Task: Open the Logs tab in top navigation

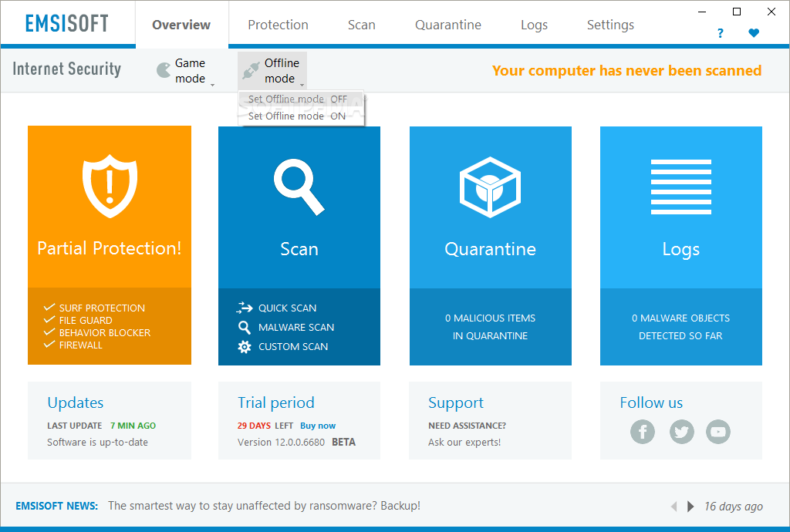Action: pyautogui.click(x=534, y=25)
